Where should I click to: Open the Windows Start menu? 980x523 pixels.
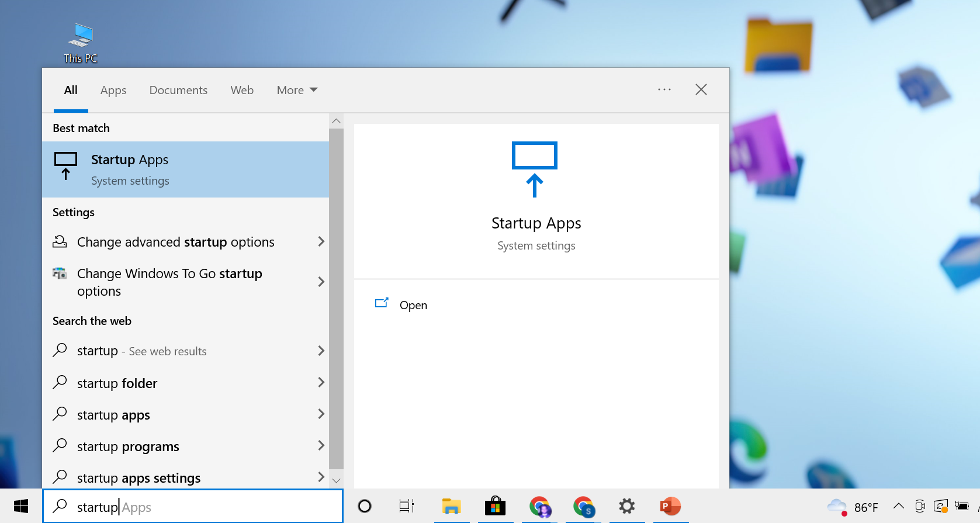point(21,506)
